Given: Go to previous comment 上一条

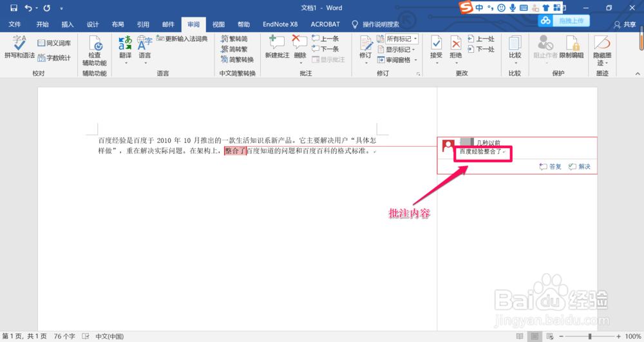Looking at the screenshot, I should 325,39.
